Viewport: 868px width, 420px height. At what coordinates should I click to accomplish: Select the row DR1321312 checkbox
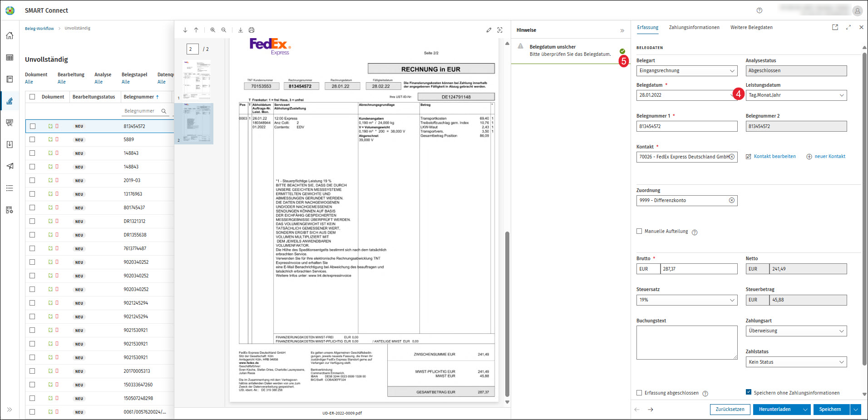click(x=32, y=221)
